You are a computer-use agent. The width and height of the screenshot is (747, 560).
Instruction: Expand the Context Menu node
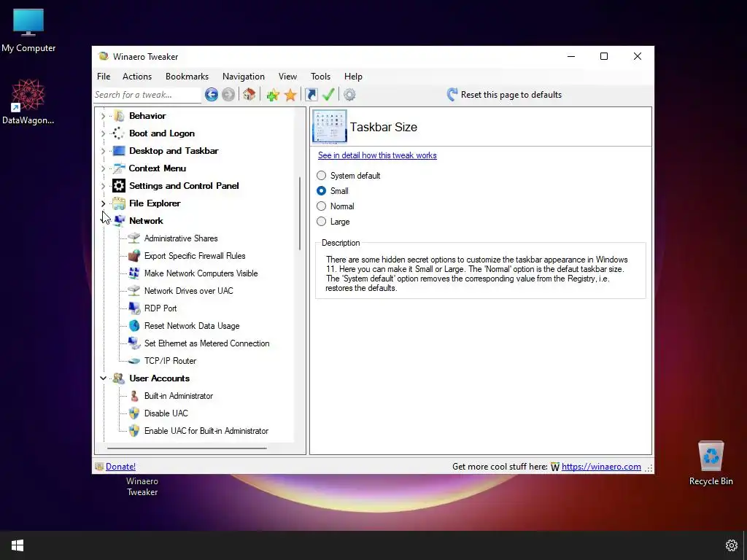104,168
